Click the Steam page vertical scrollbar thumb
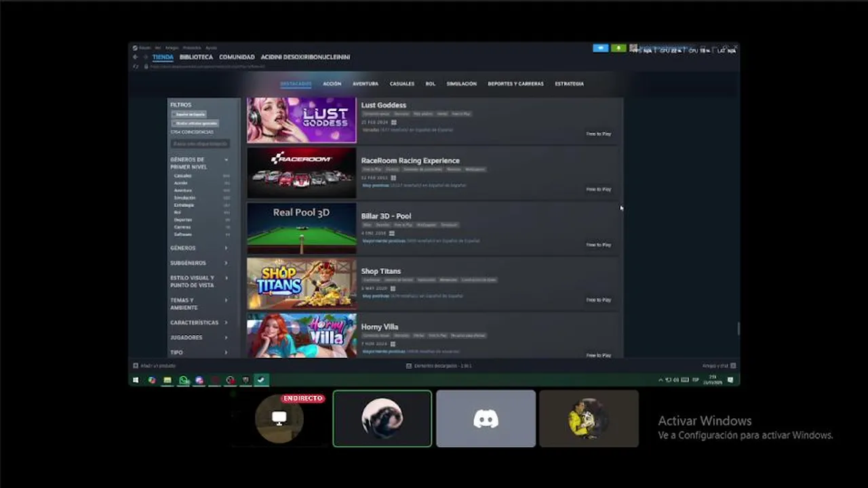Viewport: 868px width, 488px height. click(x=738, y=329)
